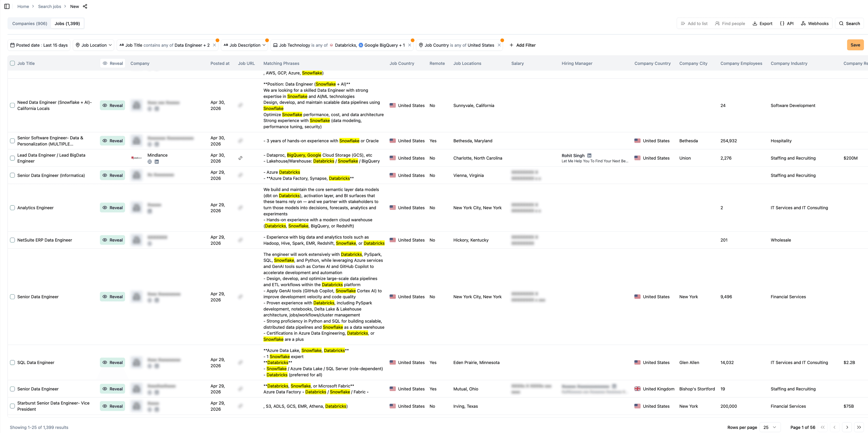Click Add to list in the toolbar
Viewport: 868px width, 433px height.
tap(694, 24)
